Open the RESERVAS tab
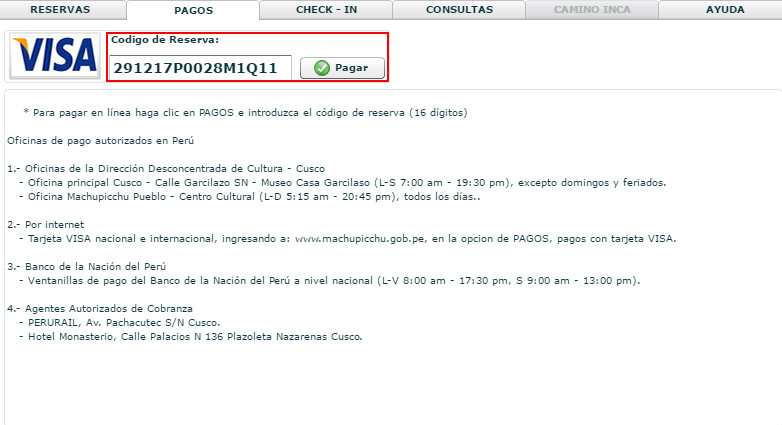 60,9
